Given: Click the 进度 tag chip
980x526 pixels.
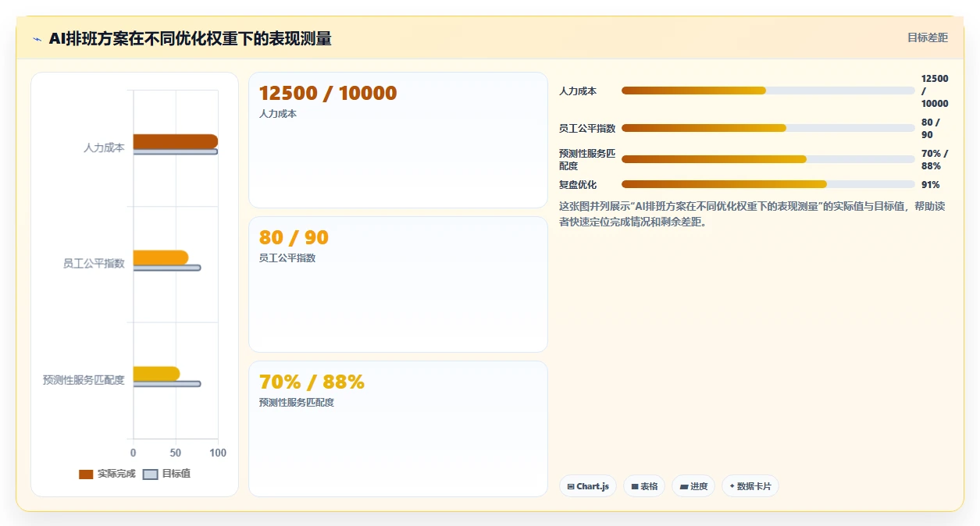Looking at the screenshot, I should [x=693, y=486].
